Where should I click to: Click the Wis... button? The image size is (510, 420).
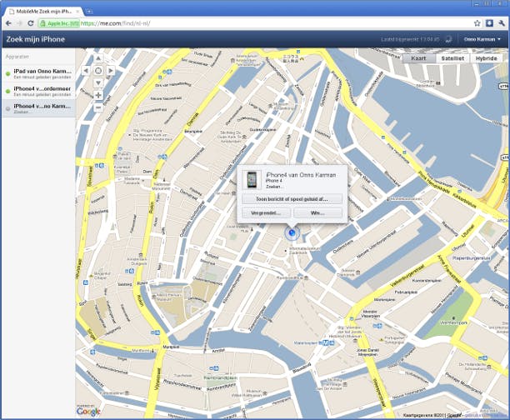click(317, 213)
